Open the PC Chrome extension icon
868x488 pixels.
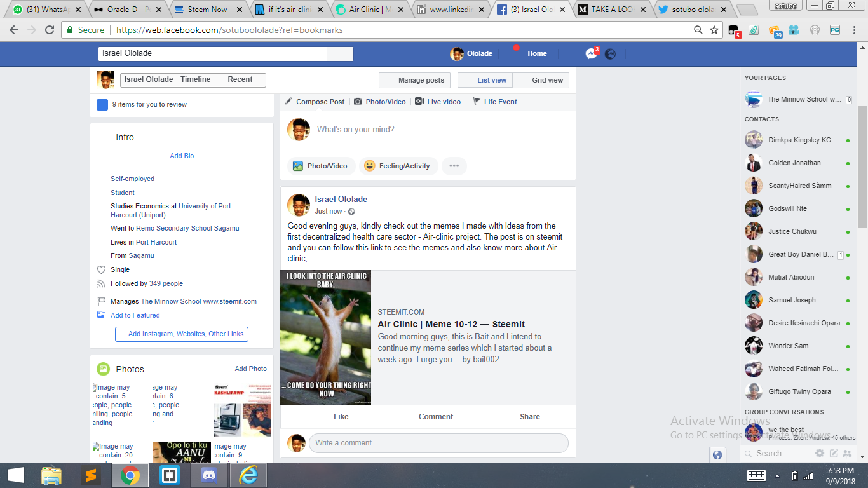pyautogui.click(x=835, y=30)
